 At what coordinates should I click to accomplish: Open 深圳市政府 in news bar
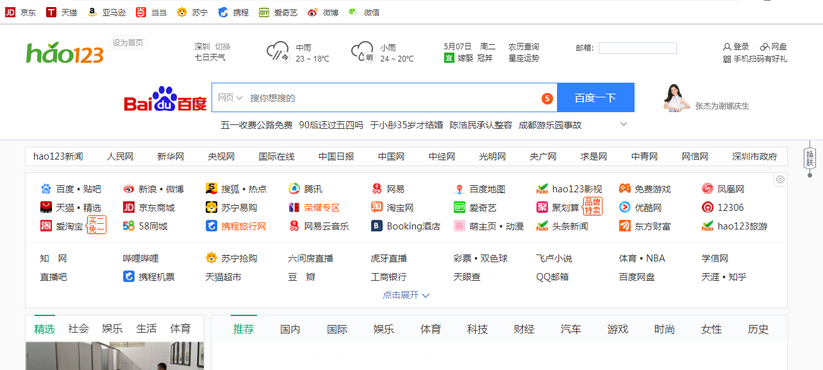(754, 156)
